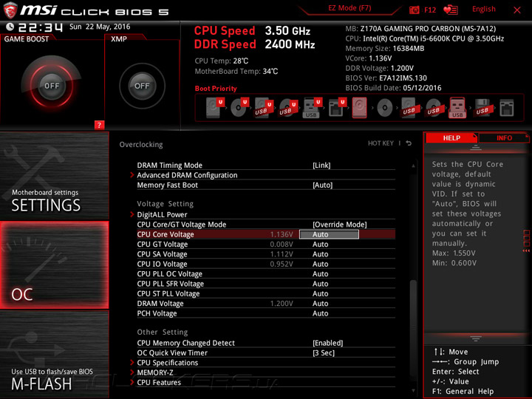Expand the CPU Specifications submenu
Screen dimensions: 532x399
tap(168, 362)
